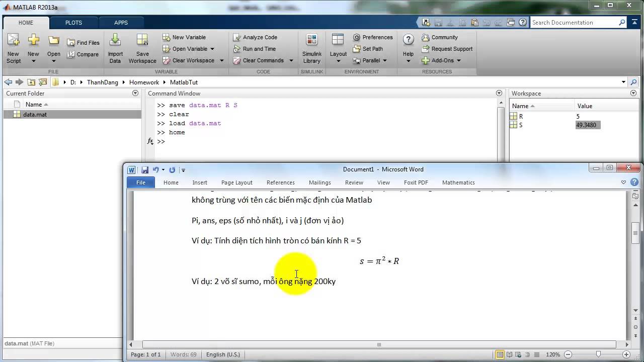Click the paste icon in MATLAB quick access
The image size is (644, 362).
click(474, 22)
